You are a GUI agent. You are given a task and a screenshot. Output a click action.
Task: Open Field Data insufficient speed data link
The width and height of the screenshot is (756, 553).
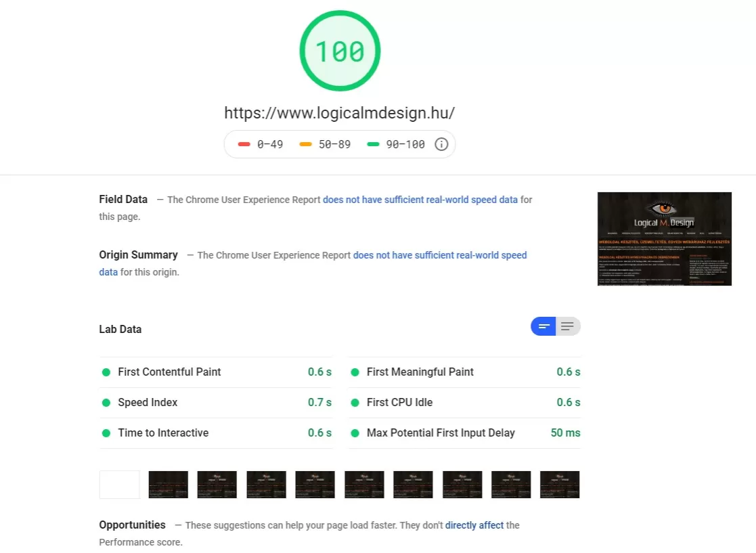click(420, 200)
